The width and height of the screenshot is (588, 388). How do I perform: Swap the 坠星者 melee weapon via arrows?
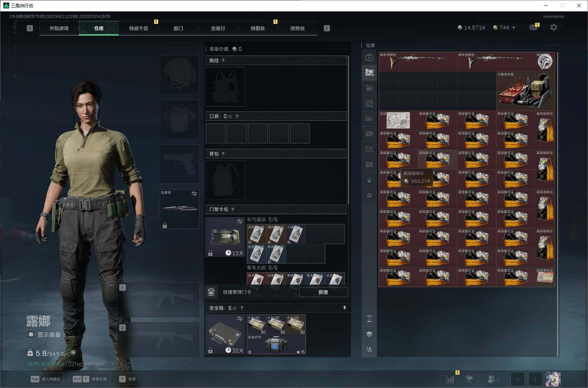pos(194,193)
